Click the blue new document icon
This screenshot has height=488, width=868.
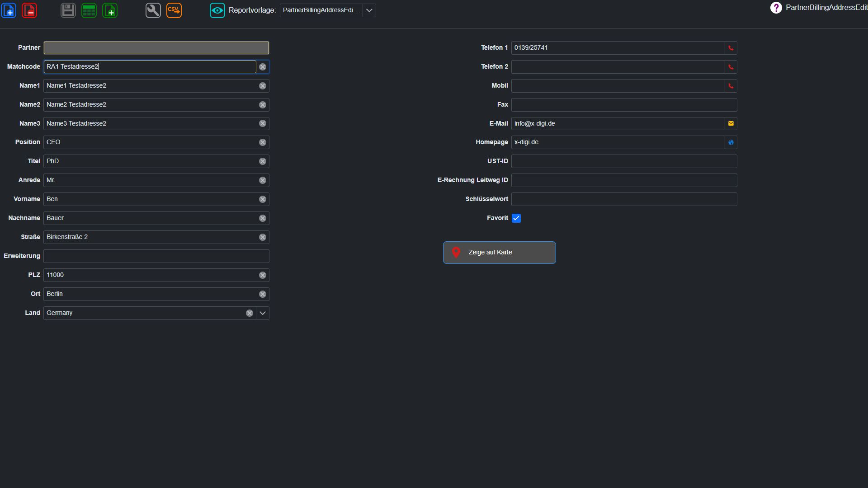9,10
